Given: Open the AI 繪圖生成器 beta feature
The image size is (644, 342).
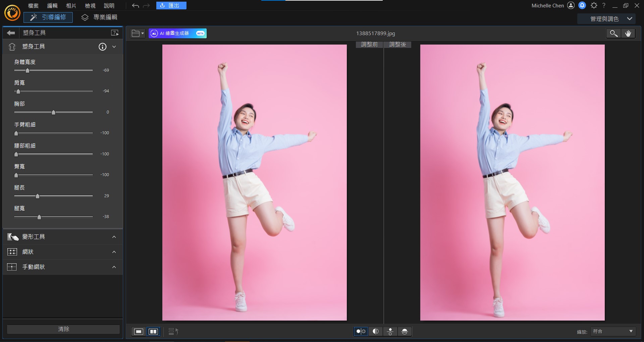Looking at the screenshot, I should point(177,33).
